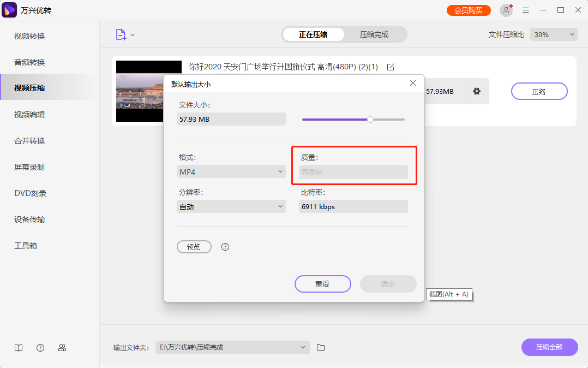Open the user guide book icon bottom left
This screenshot has width=588, height=368.
click(x=18, y=348)
